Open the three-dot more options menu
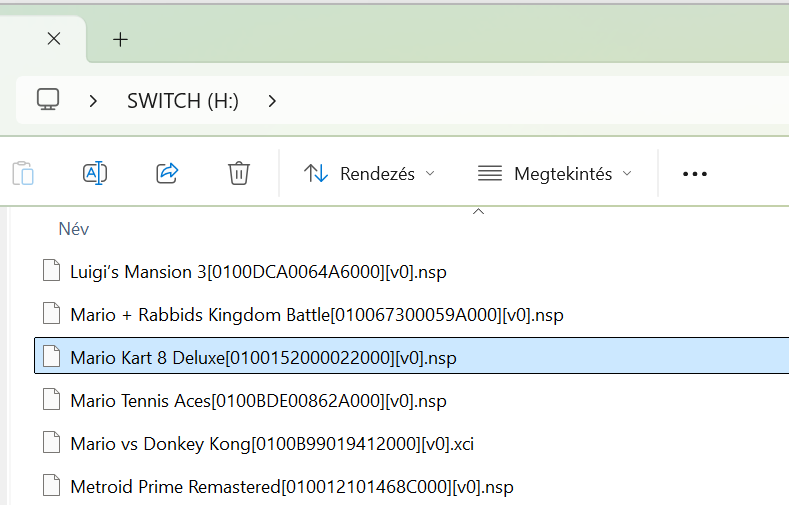 click(x=695, y=174)
